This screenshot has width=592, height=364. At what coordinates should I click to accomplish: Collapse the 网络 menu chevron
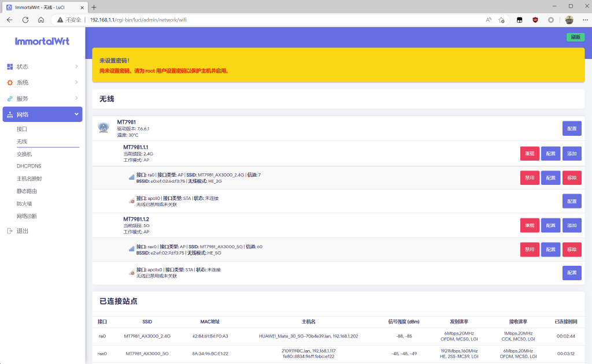pos(76,114)
